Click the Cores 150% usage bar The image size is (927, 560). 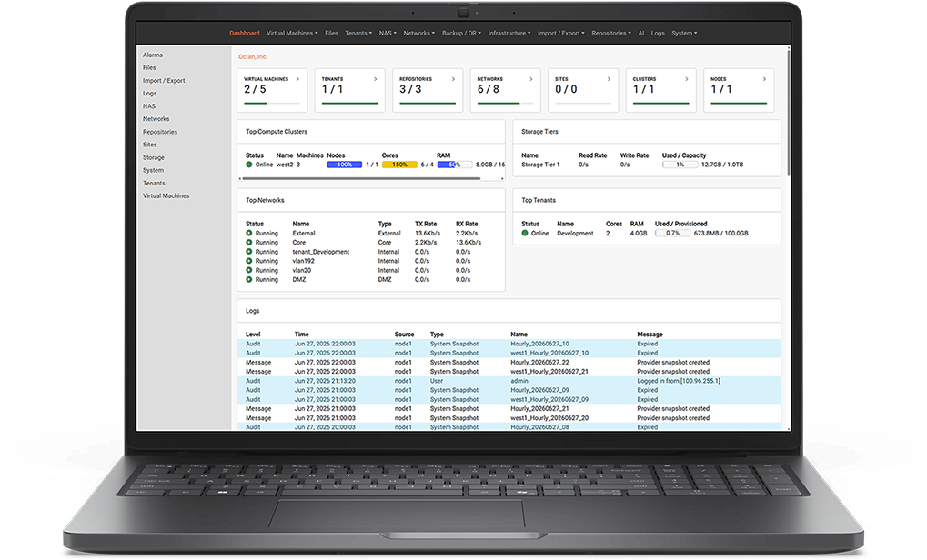click(399, 165)
